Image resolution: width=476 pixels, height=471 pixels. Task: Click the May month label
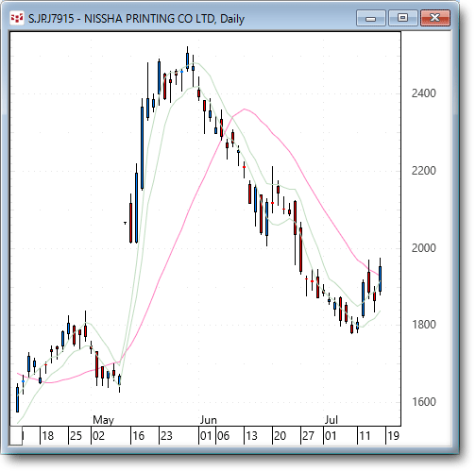coord(103,420)
